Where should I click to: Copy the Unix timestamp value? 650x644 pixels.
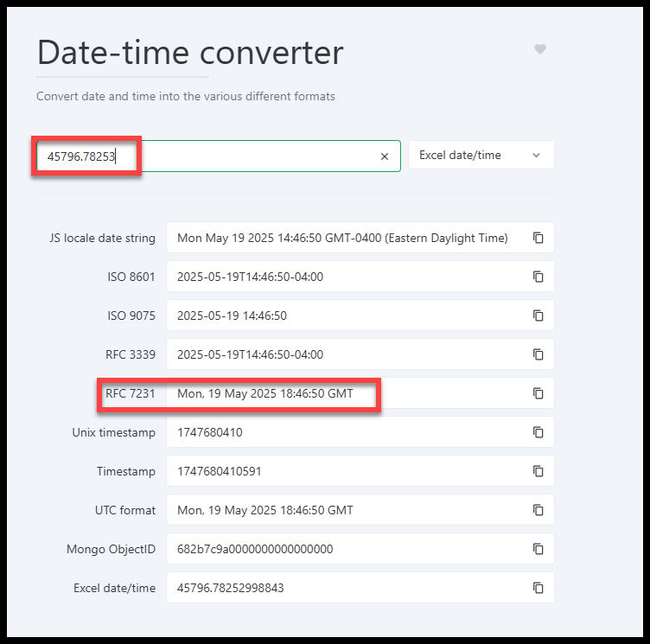coord(538,432)
